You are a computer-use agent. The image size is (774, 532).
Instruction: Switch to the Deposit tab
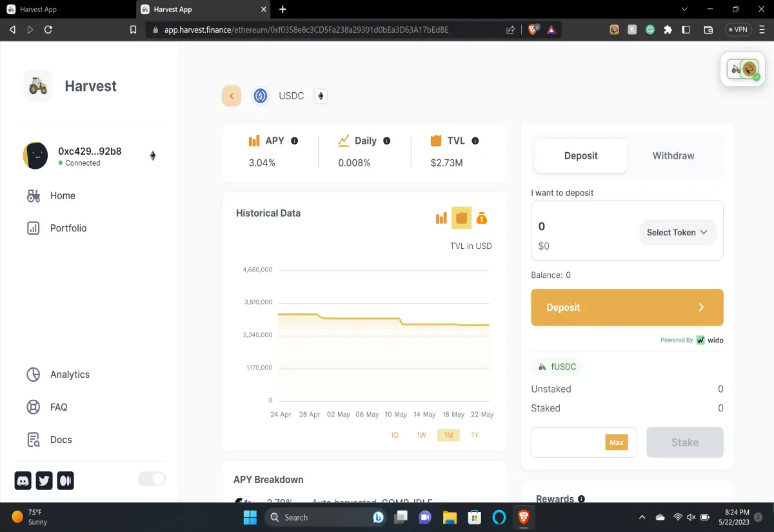click(581, 155)
